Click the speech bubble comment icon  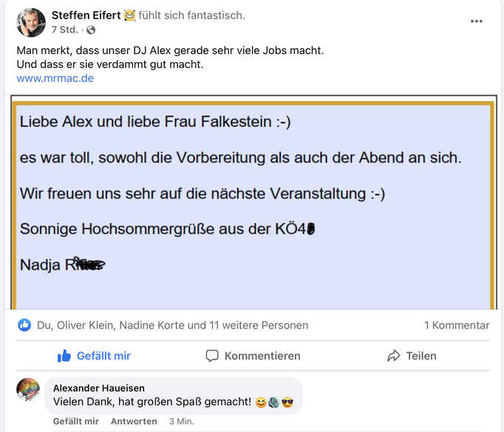click(x=212, y=356)
